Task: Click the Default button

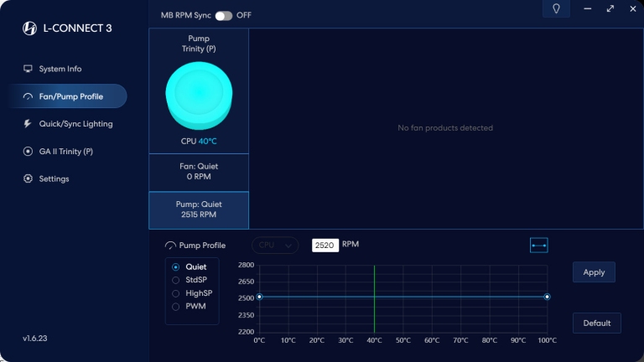Action: point(597,323)
